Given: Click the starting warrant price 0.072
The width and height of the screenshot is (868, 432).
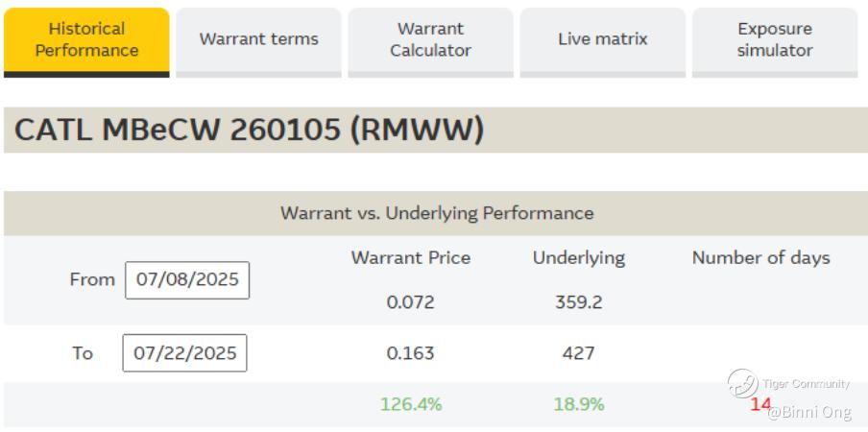Looking at the screenshot, I should (x=411, y=301).
